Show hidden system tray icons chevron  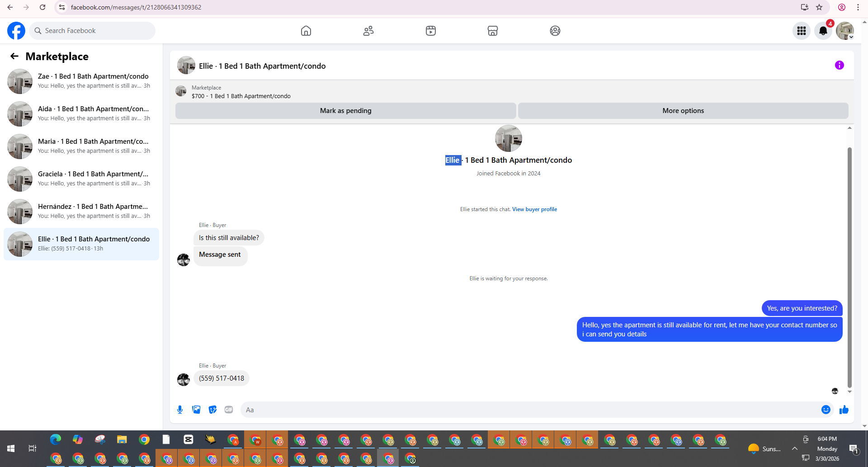pos(794,448)
